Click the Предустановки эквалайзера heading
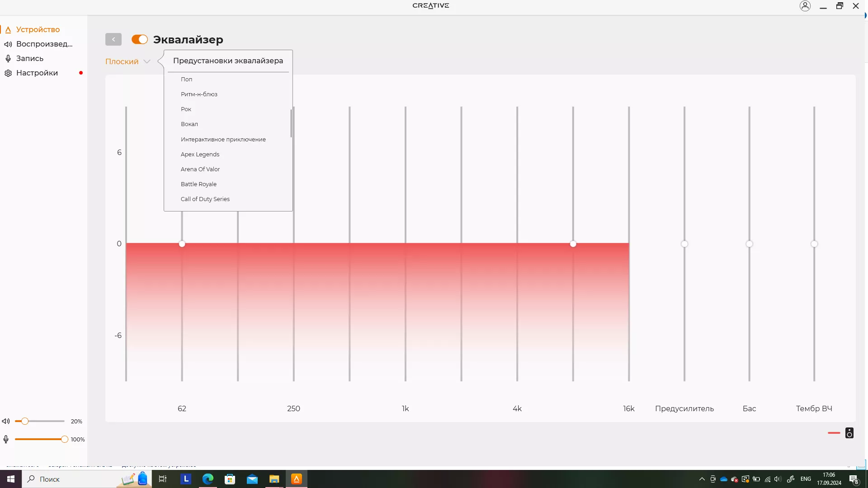Viewport: 868px width, 488px height. (228, 61)
